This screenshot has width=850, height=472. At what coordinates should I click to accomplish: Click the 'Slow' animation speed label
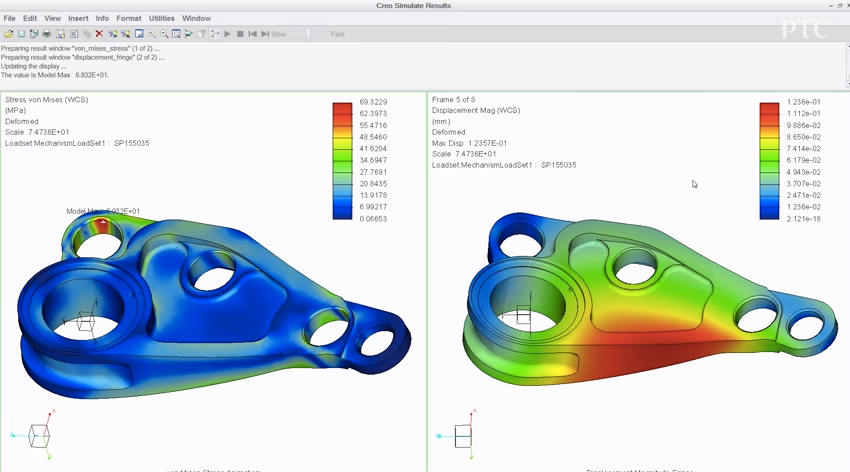279,34
